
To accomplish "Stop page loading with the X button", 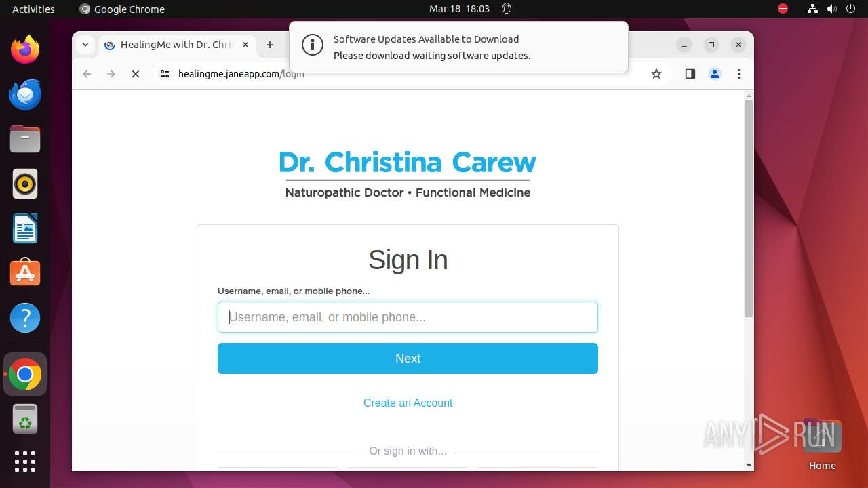I will pyautogui.click(x=136, y=74).
